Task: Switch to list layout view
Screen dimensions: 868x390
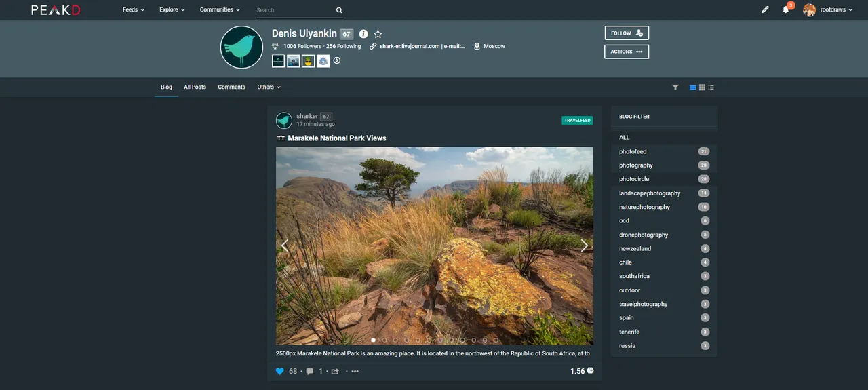Action: pyautogui.click(x=711, y=87)
